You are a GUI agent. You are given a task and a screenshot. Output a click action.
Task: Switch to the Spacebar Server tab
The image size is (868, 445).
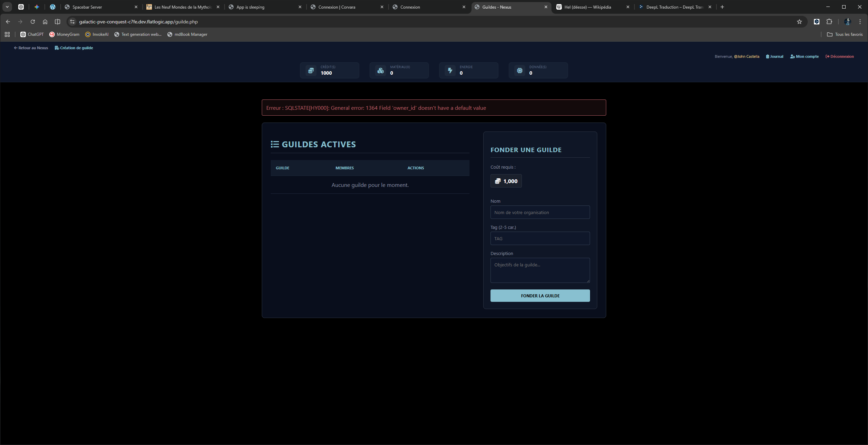pyautogui.click(x=87, y=7)
